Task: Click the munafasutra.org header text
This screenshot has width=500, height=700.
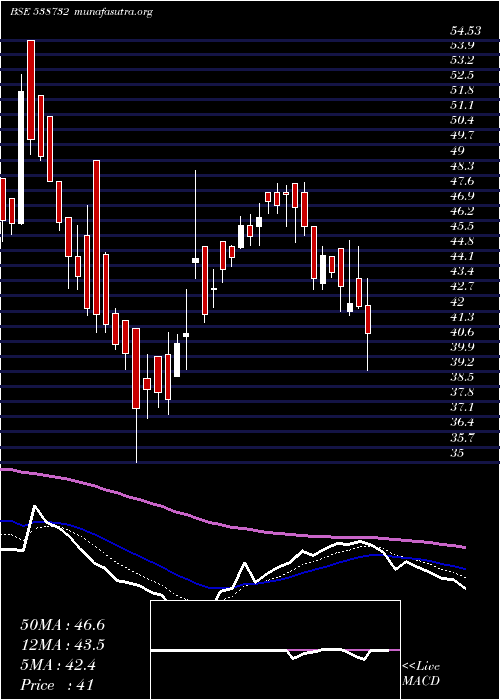Action: coord(114,12)
